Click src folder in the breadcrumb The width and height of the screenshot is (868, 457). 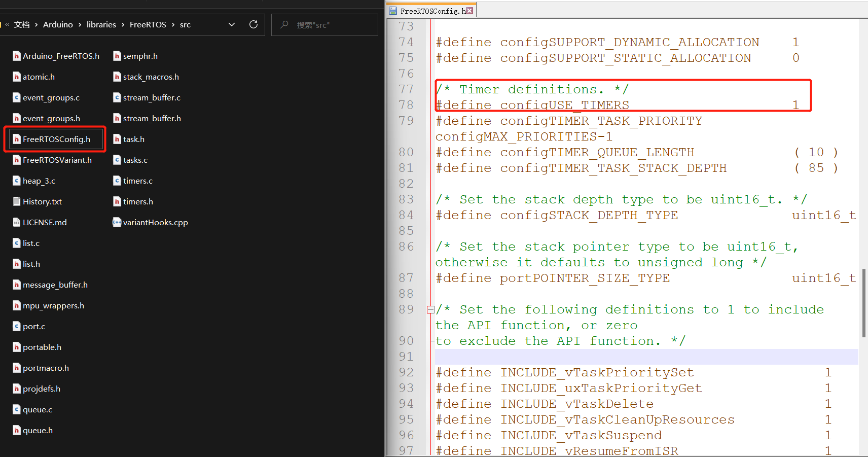pos(185,24)
